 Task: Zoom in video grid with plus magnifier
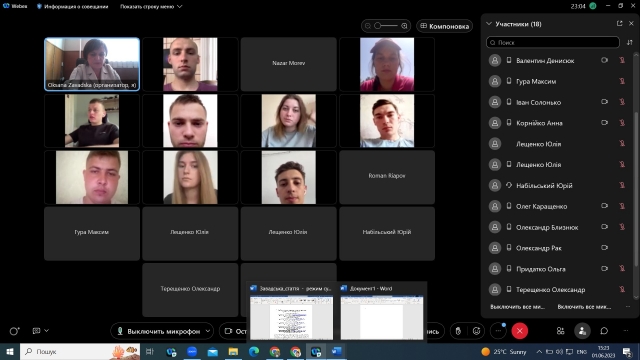click(x=404, y=26)
